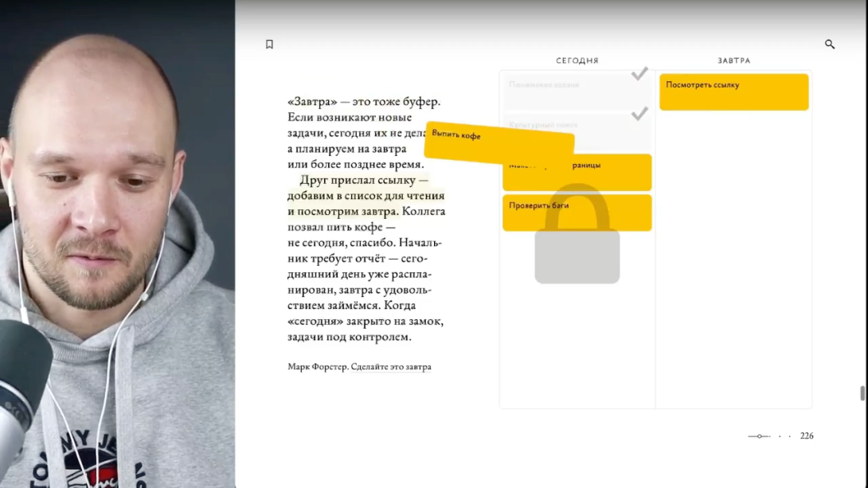Click the gray padlock icon
This screenshot has height=488, width=868.
tap(577, 233)
